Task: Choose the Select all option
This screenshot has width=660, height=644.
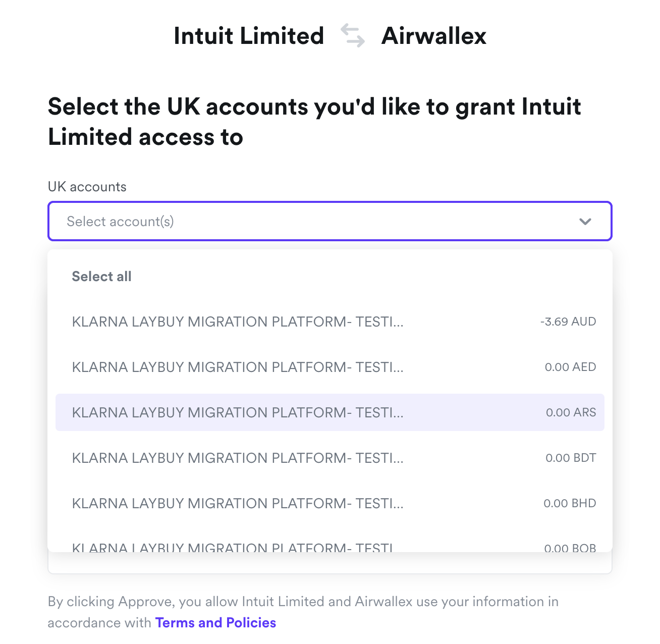Action: point(101,277)
